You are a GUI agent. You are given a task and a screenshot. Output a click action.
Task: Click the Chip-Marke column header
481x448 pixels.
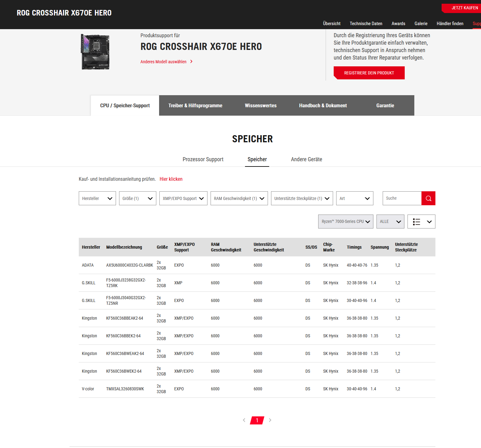point(329,247)
